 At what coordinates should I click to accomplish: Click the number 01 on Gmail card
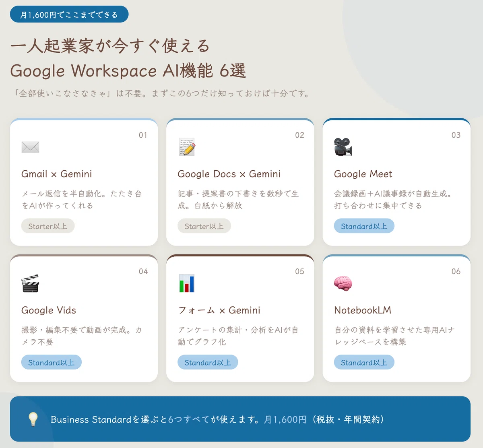pyautogui.click(x=143, y=135)
